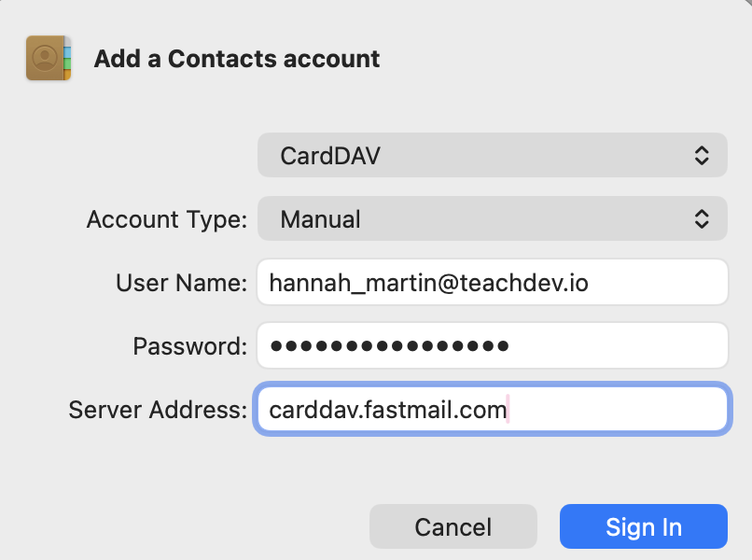Expand the Account Type dropdown showing Manual
The image size is (752, 560).
click(492, 219)
